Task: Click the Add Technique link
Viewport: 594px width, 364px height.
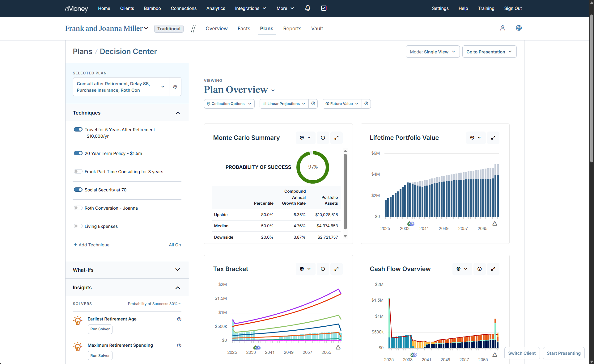Action: tap(91, 245)
